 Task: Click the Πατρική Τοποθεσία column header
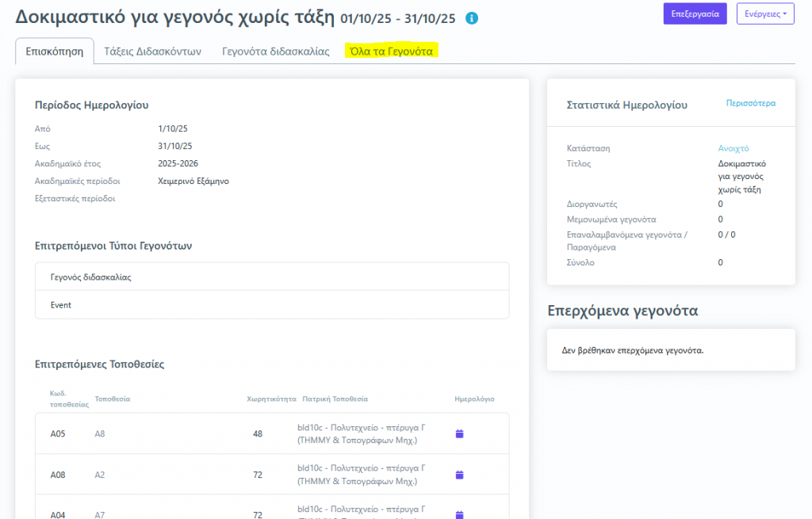[x=335, y=399]
